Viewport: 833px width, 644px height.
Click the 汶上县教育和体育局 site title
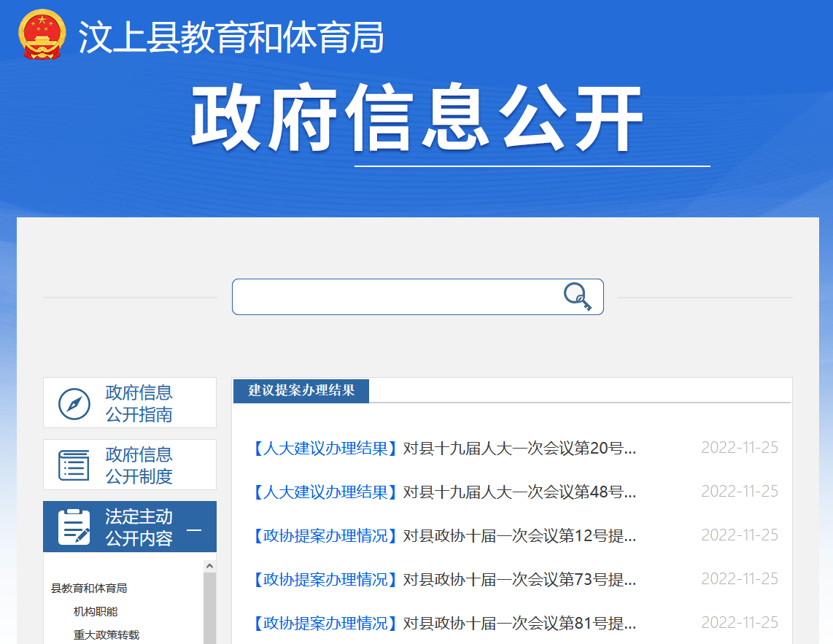[231, 37]
